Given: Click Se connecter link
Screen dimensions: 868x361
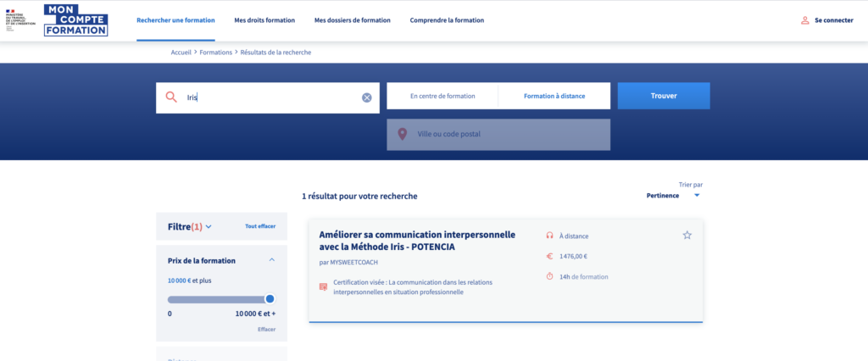Looking at the screenshot, I should (834, 20).
